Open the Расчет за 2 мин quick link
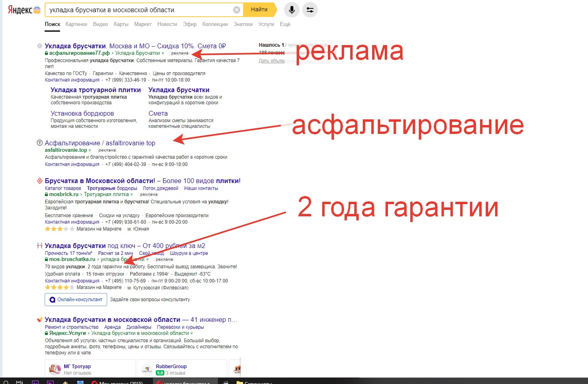This screenshot has height=384, width=588. [116, 253]
